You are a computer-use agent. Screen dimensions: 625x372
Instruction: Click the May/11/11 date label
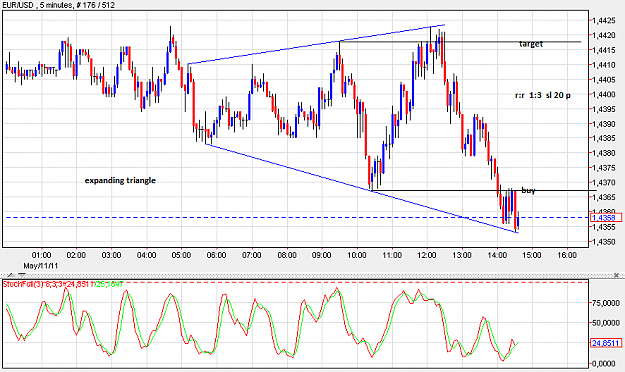(41, 266)
